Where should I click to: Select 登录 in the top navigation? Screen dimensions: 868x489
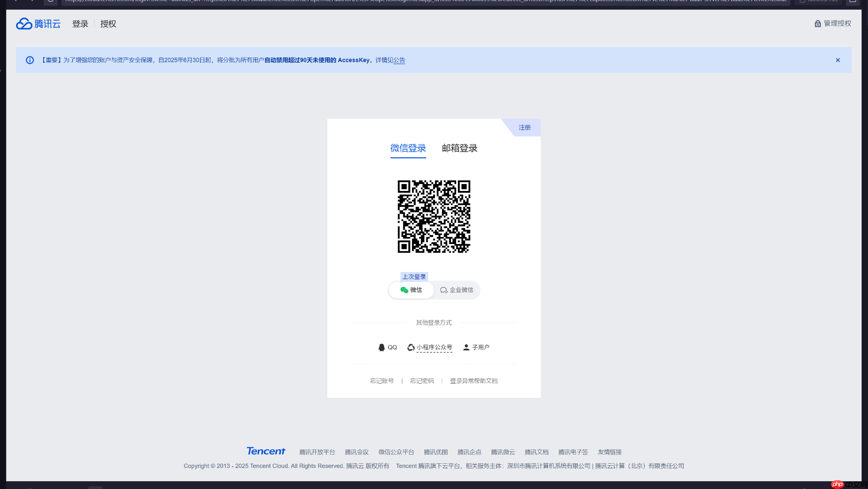coord(80,23)
